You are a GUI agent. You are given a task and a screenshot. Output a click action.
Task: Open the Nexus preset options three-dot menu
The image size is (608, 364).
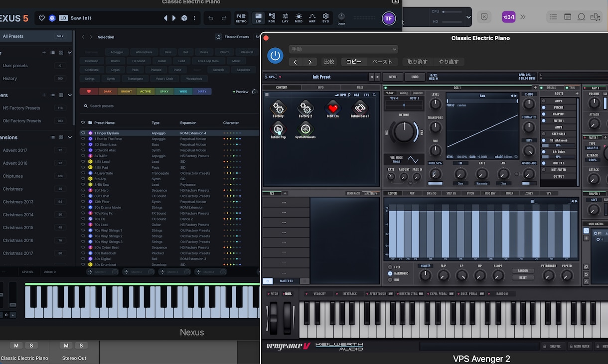[x=194, y=18]
